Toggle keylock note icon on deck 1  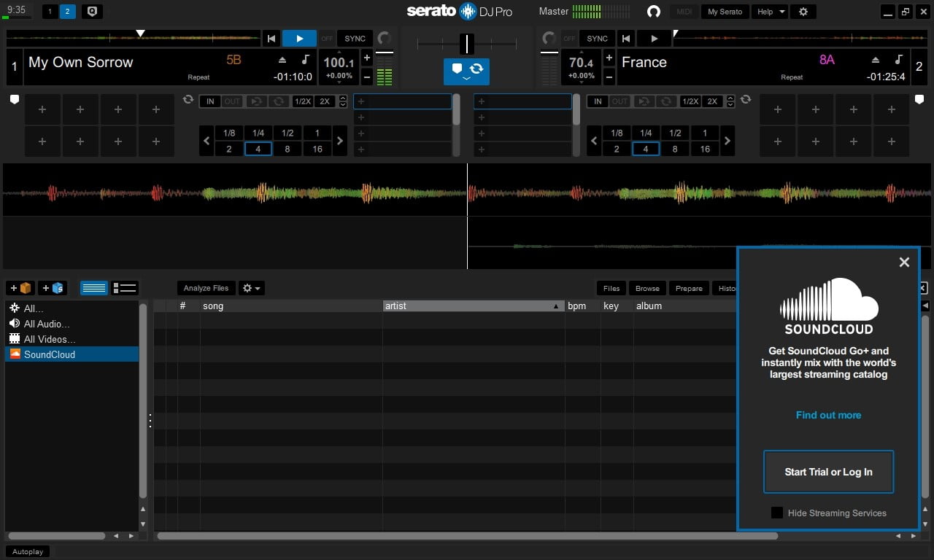click(x=305, y=60)
